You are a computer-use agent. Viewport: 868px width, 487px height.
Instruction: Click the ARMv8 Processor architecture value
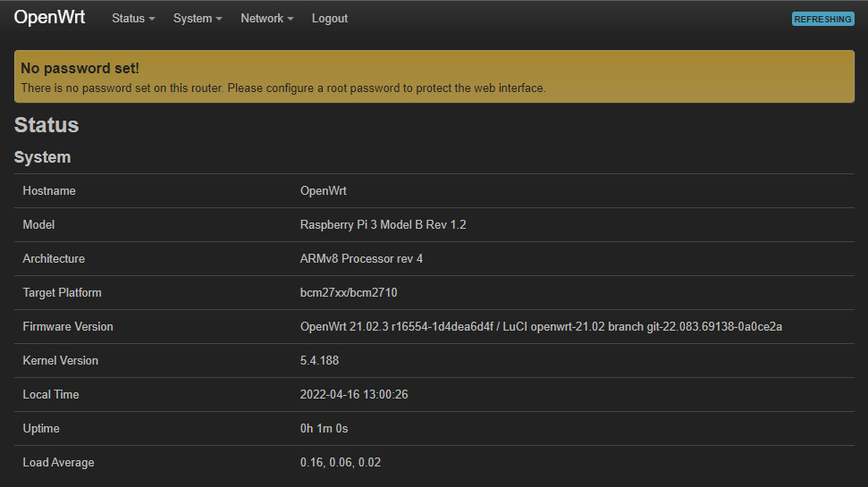pyautogui.click(x=361, y=259)
